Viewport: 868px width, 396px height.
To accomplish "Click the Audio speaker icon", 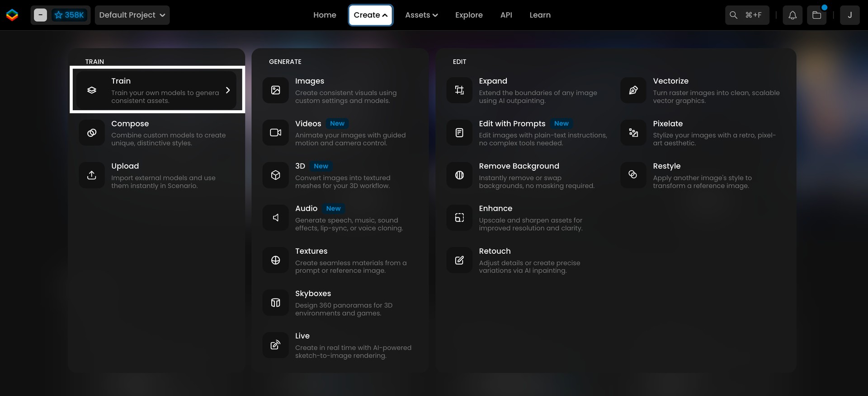I will (275, 218).
